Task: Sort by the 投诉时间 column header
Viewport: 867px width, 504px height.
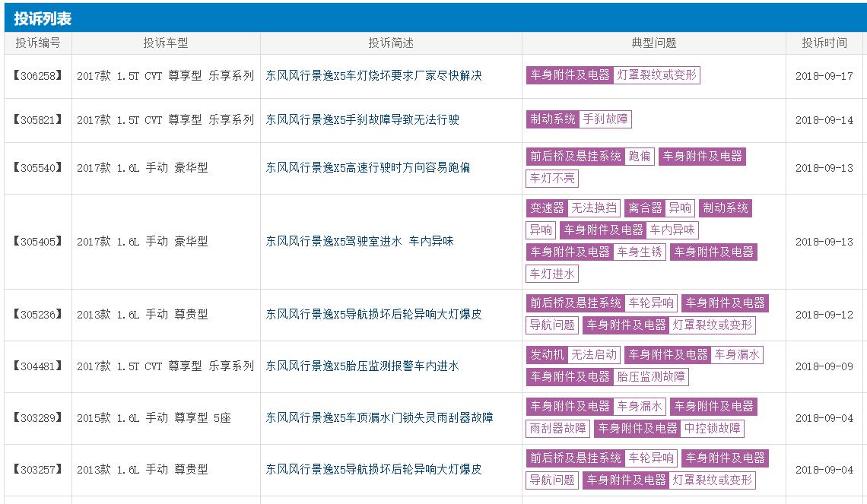Action: (x=823, y=43)
